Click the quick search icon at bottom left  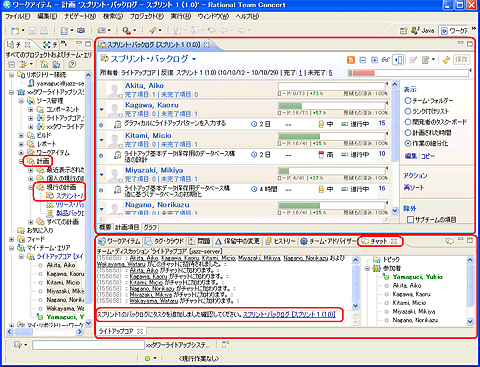[18, 345]
